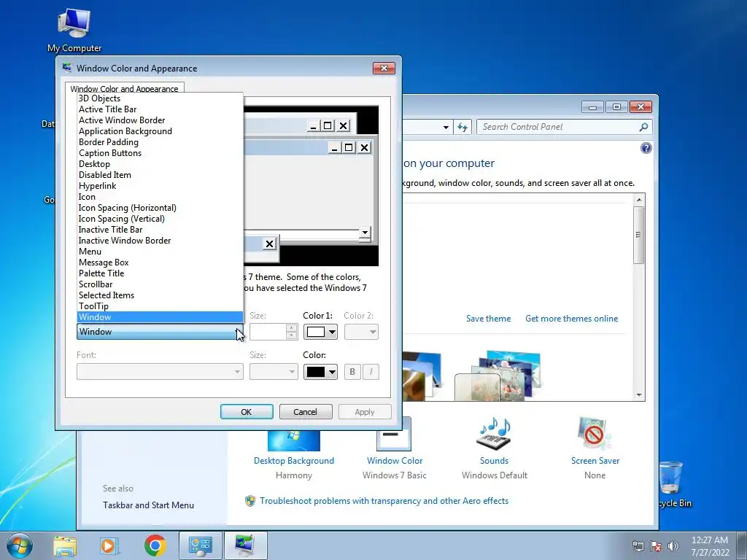This screenshot has width=747, height=560.
Task: Open Google Chrome from taskbar
Action: coord(155,545)
